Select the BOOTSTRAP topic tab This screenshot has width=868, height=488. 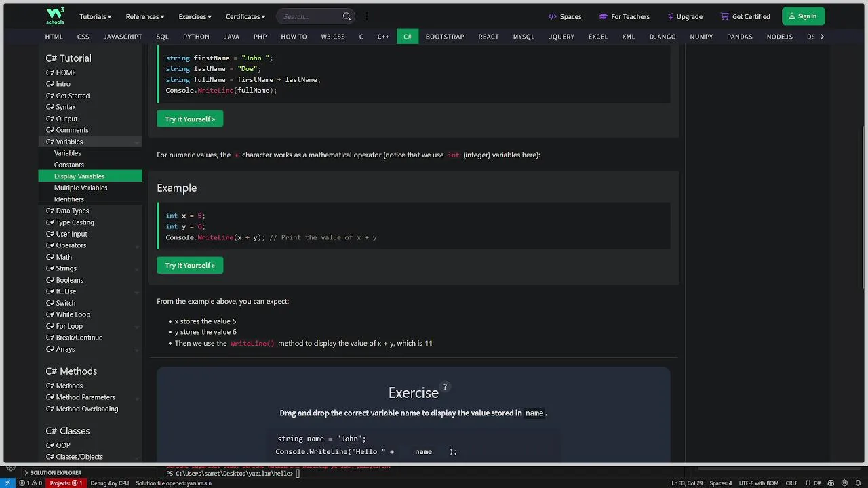tap(445, 37)
